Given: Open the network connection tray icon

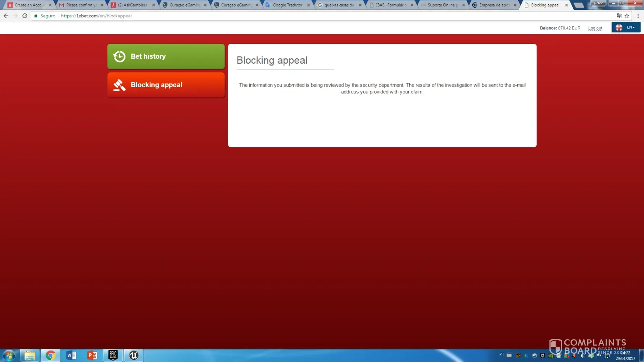Looking at the screenshot, I should click(x=607, y=355).
